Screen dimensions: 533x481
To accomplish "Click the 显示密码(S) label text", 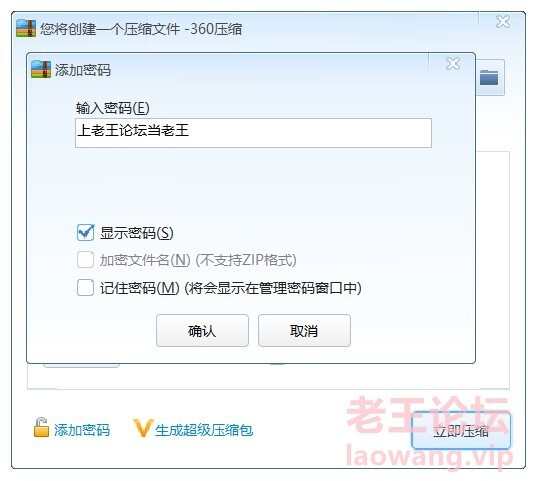I will (x=137, y=233).
